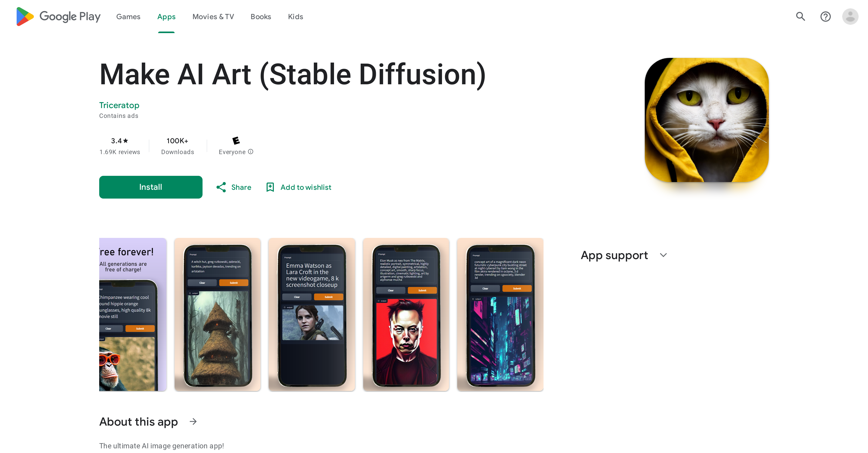
Task: Click the Triceratop developer link
Action: 119,105
